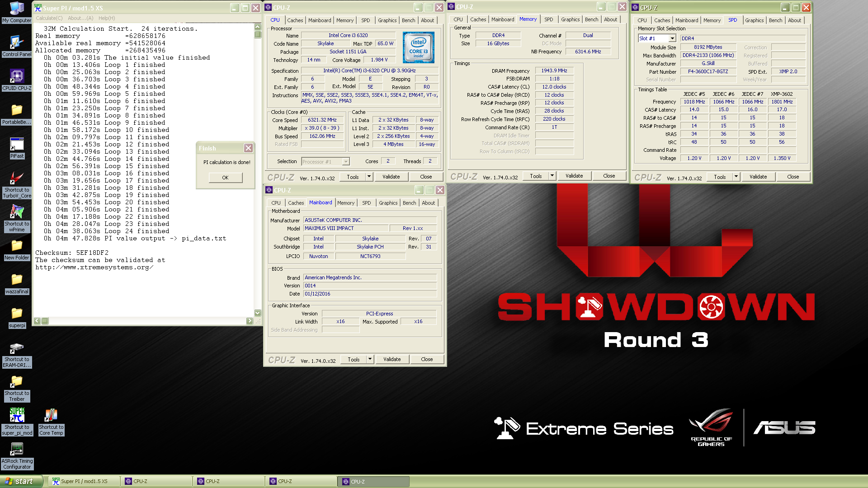Open the SPD tab in Mainboard window
868x488 pixels.
366,203
